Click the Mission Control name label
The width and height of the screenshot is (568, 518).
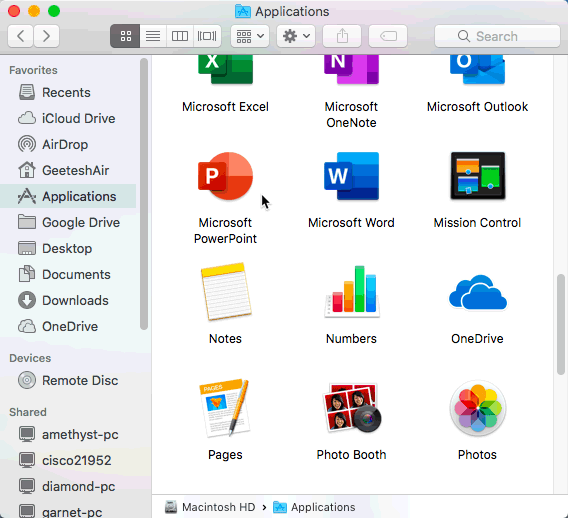tap(477, 222)
